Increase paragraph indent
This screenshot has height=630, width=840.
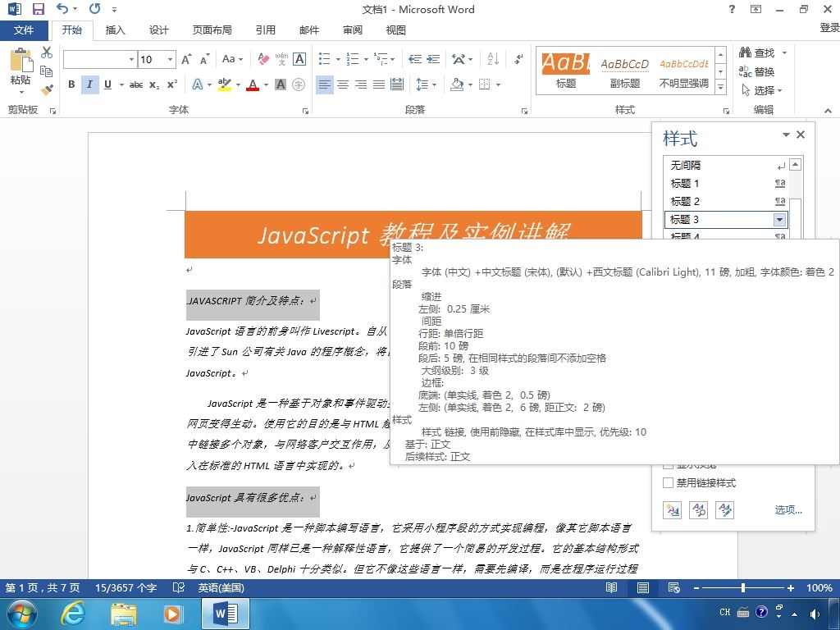(x=433, y=59)
